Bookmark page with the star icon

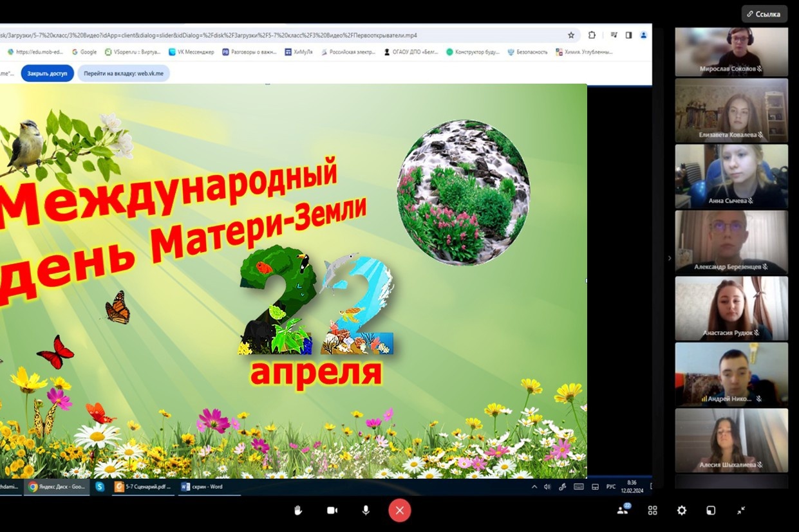click(571, 35)
